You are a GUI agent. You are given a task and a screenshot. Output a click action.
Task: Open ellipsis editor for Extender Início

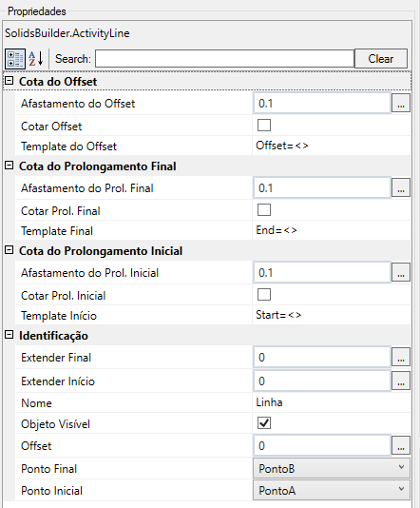(401, 381)
